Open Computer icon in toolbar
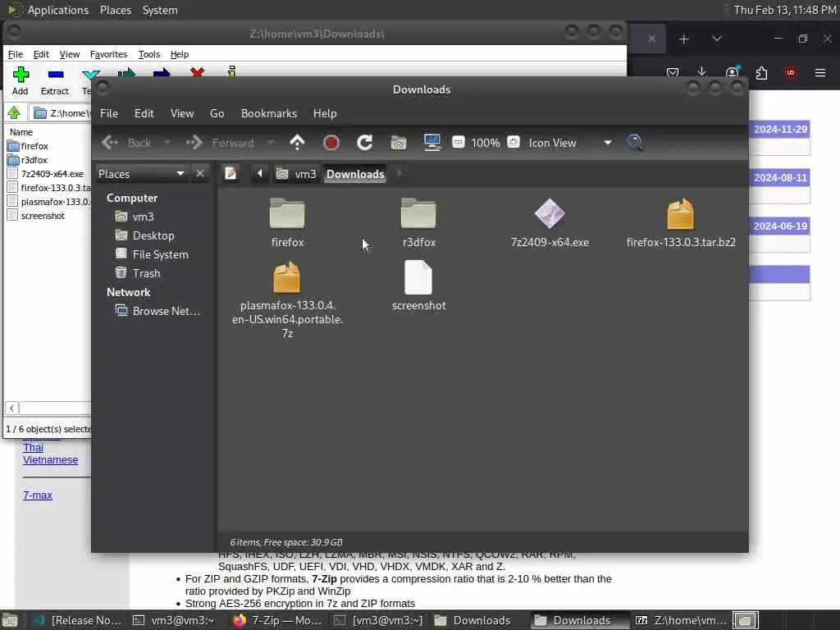 pyautogui.click(x=431, y=143)
